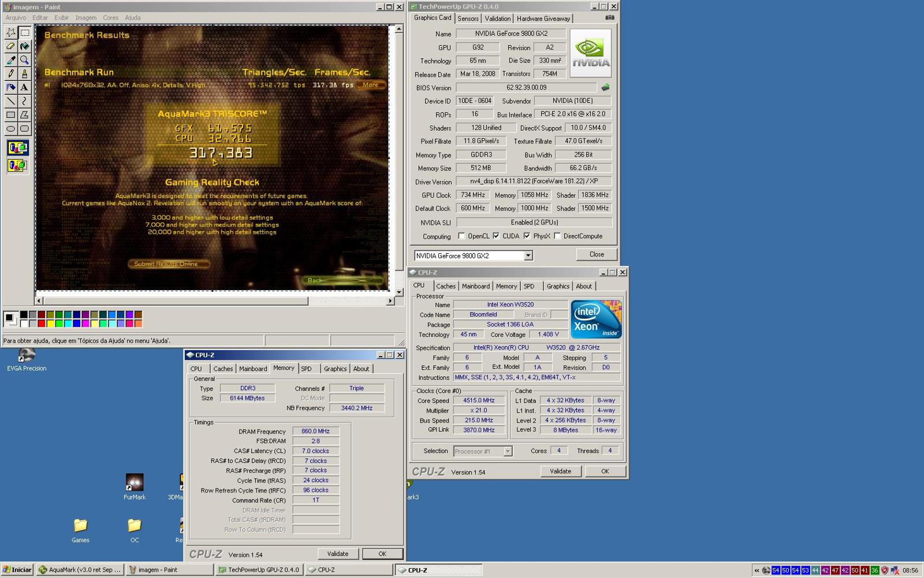Click the Paint horizontal scrollbar right arrow
The width and height of the screenshot is (924, 578).
click(x=390, y=301)
